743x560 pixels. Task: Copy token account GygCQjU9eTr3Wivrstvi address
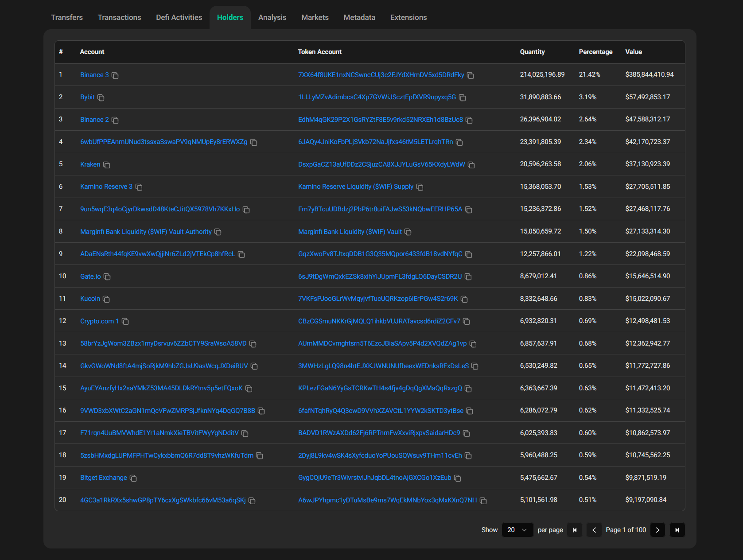(458, 478)
